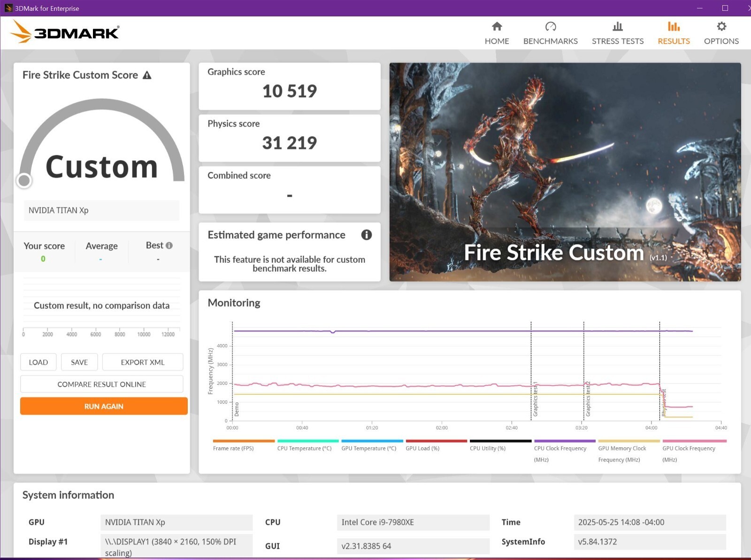Click the score gauge handle knob
Image resolution: width=751 pixels, height=560 pixels.
click(x=24, y=180)
